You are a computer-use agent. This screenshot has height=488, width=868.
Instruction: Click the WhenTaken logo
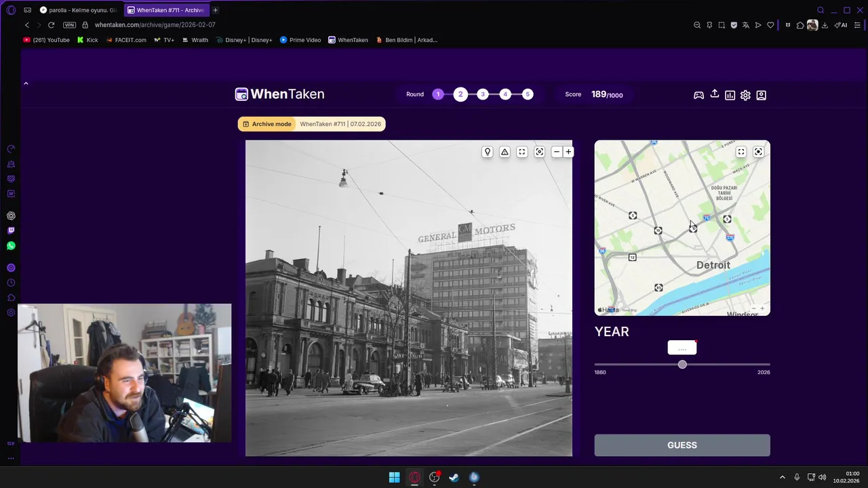click(279, 94)
